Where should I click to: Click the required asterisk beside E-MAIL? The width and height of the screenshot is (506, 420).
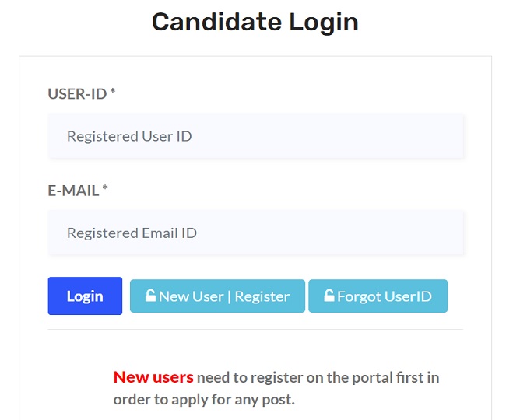coord(105,189)
